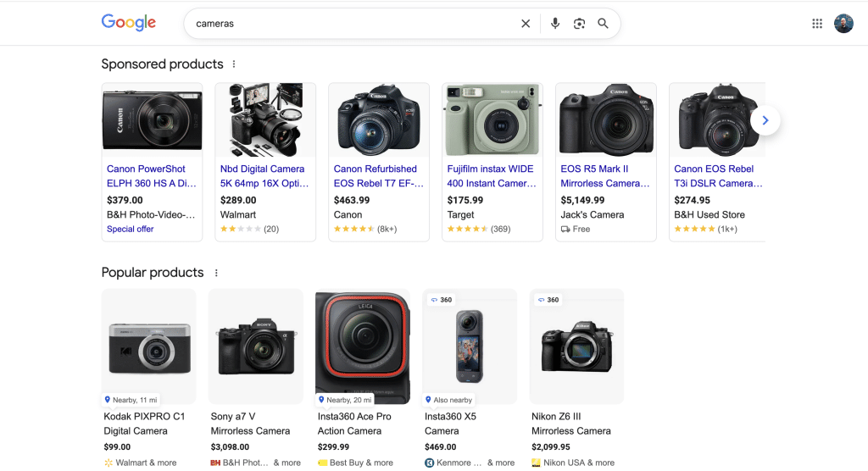Click the Free shipping truck label
This screenshot has height=471, width=868.
pyautogui.click(x=576, y=229)
